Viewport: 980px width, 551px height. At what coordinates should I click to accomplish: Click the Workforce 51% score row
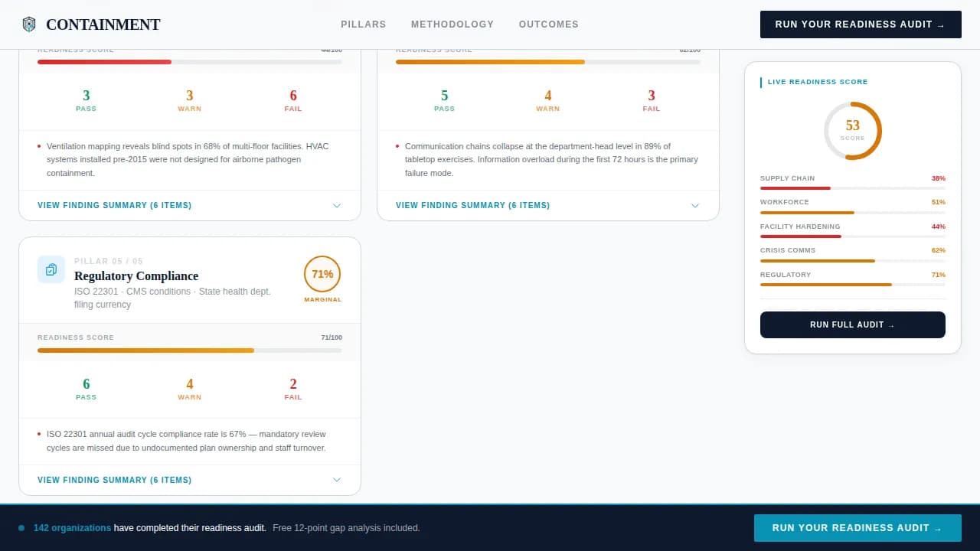(x=852, y=203)
